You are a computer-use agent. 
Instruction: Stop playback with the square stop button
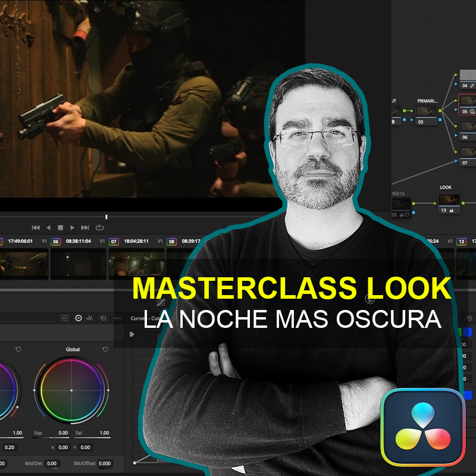tap(61, 227)
